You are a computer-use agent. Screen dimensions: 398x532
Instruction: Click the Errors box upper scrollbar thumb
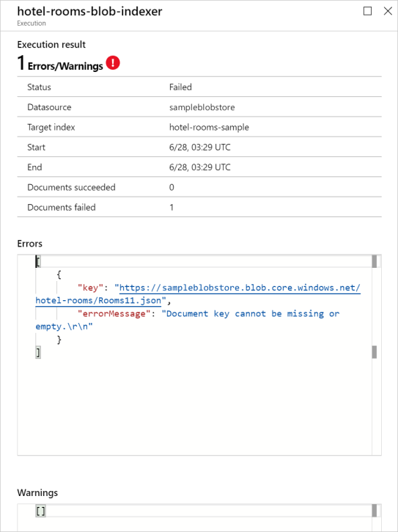375,261
